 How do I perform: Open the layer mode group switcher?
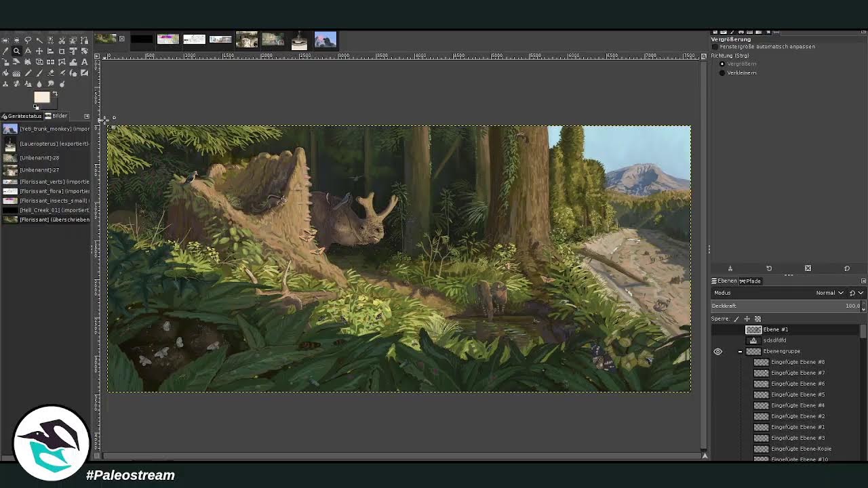857,293
